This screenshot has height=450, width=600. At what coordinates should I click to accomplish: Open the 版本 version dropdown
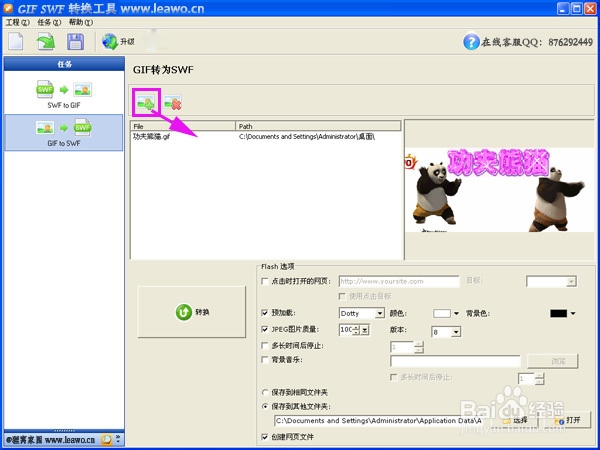click(455, 332)
